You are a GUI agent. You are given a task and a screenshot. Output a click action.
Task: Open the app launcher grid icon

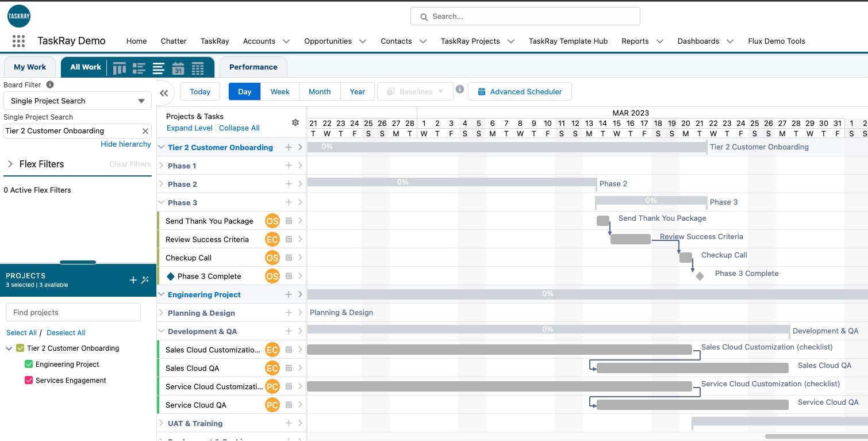18,41
